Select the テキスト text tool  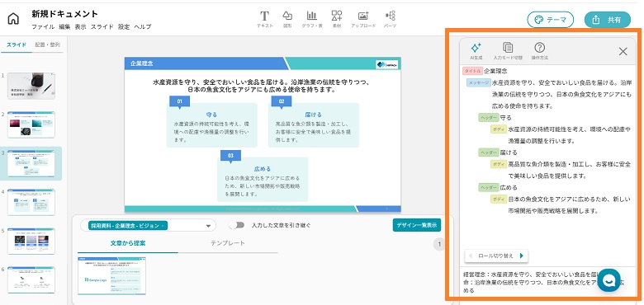(x=264, y=19)
